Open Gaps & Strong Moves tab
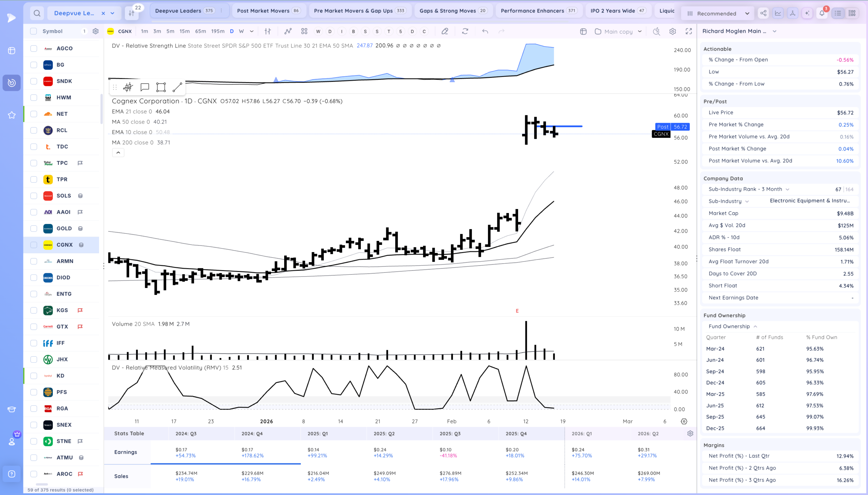Viewport: 868px width, 495px height. (x=453, y=11)
